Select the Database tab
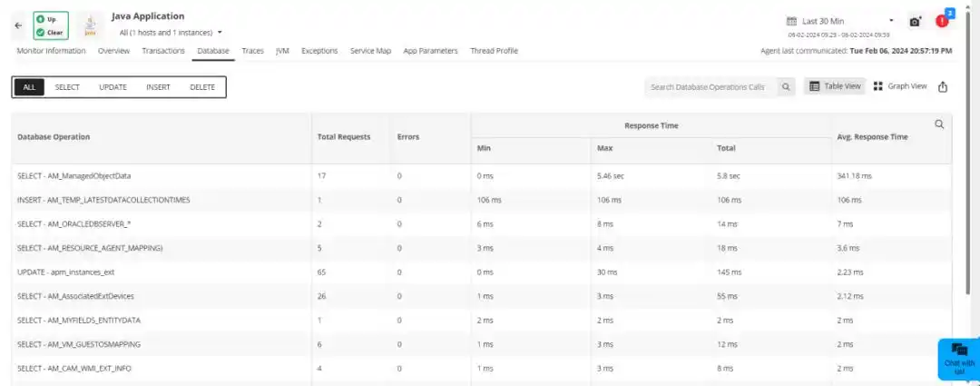Screen dimensions: 980x386 213,51
